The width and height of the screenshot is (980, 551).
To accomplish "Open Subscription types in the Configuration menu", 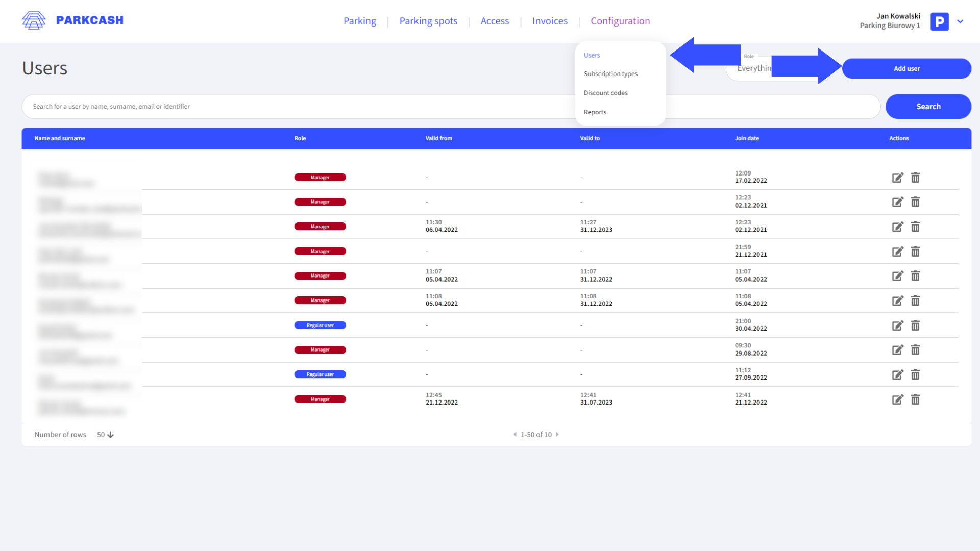I will 610,73.
